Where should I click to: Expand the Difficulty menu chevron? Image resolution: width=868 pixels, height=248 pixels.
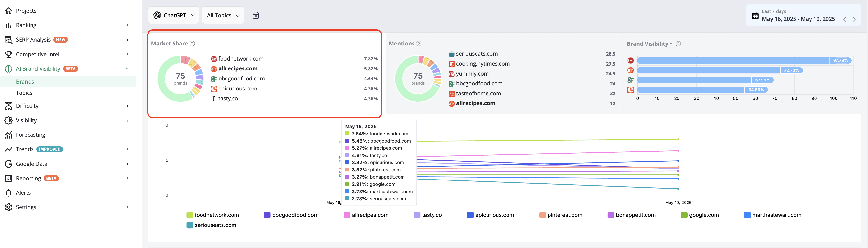coord(127,106)
